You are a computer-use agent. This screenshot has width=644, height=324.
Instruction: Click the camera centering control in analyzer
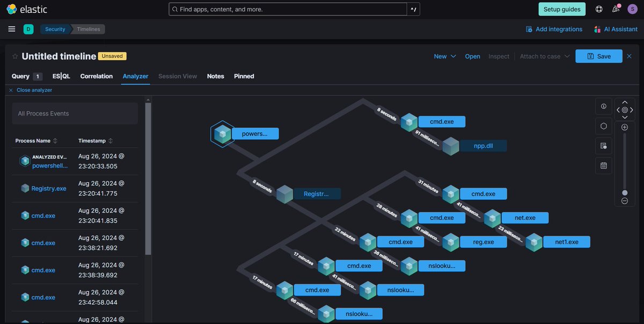pyautogui.click(x=624, y=109)
